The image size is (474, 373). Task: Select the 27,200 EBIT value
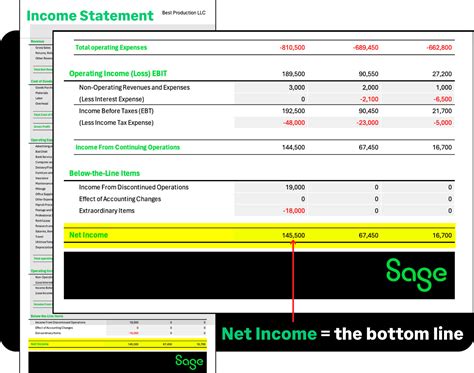[442, 74]
